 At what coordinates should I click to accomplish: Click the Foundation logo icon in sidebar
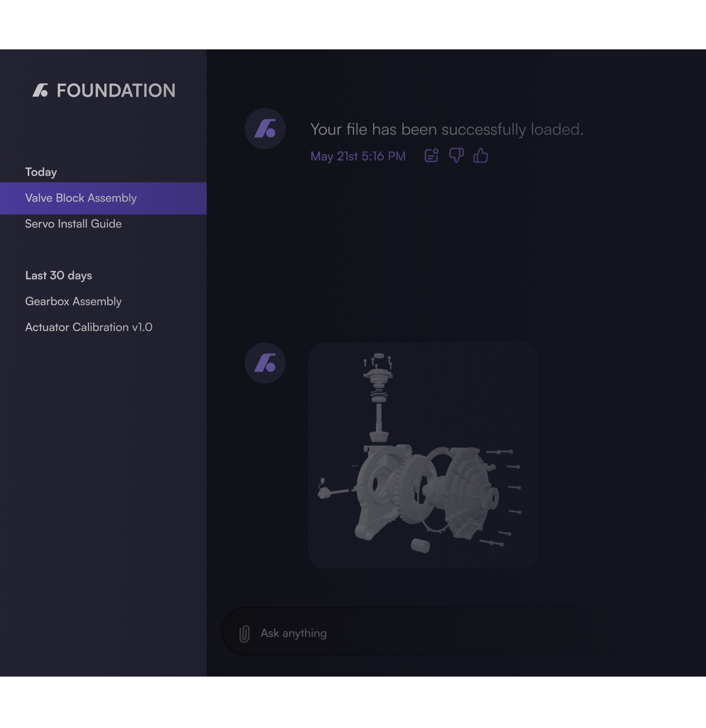pos(41,90)
